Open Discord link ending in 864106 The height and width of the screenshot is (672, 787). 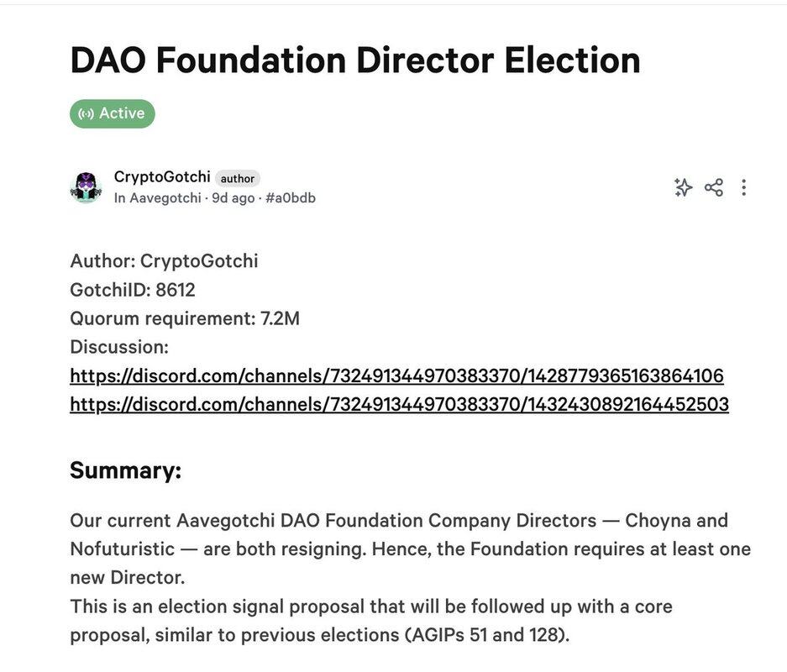pyautogui.click(x=396, y=375)
